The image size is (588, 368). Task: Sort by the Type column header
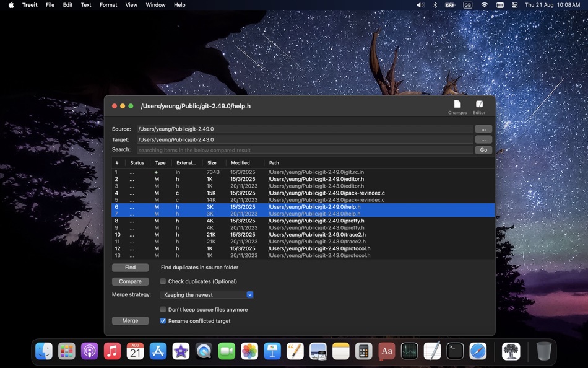tap(160, 162)
